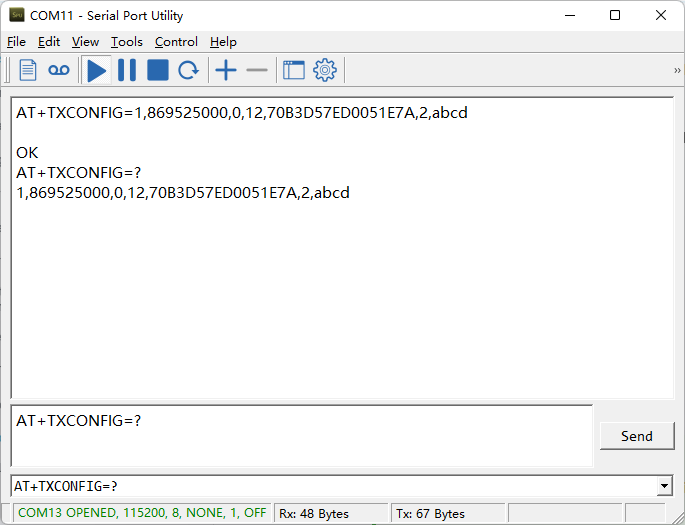
Task: Open settings via the gear icon
Action: (x=325, y=70)
